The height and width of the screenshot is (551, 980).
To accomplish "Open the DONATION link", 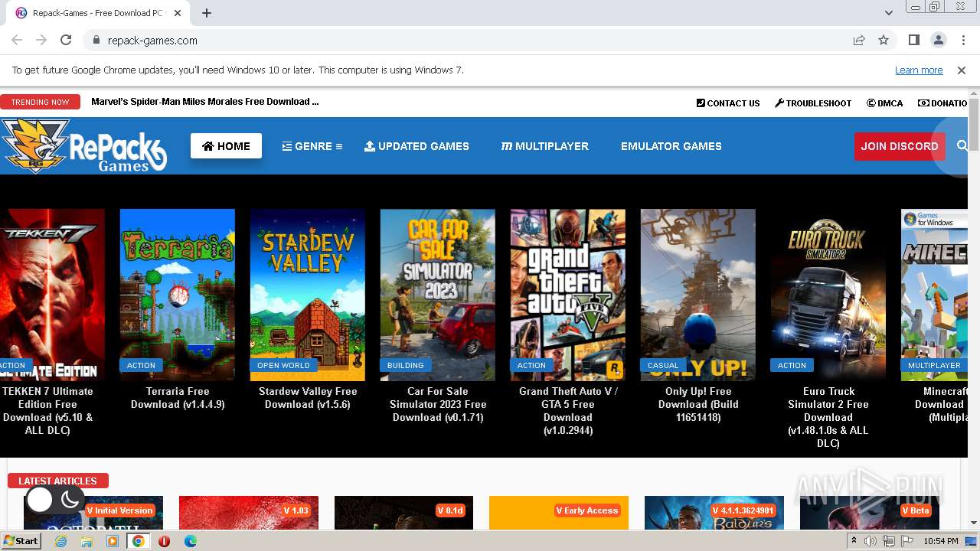I will tap(943, 103).
